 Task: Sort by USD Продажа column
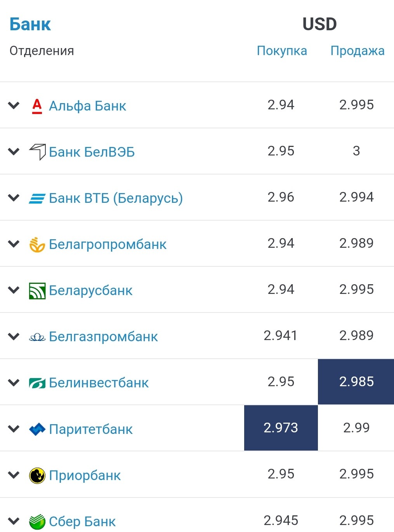pyautogui.click(x=357, y=51)
